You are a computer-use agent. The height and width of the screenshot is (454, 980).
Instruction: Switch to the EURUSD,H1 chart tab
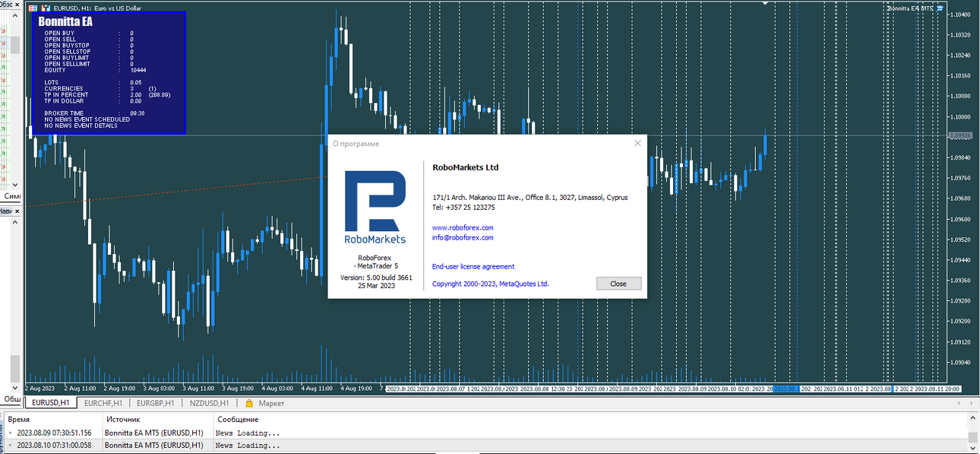(x=50, y=403)
